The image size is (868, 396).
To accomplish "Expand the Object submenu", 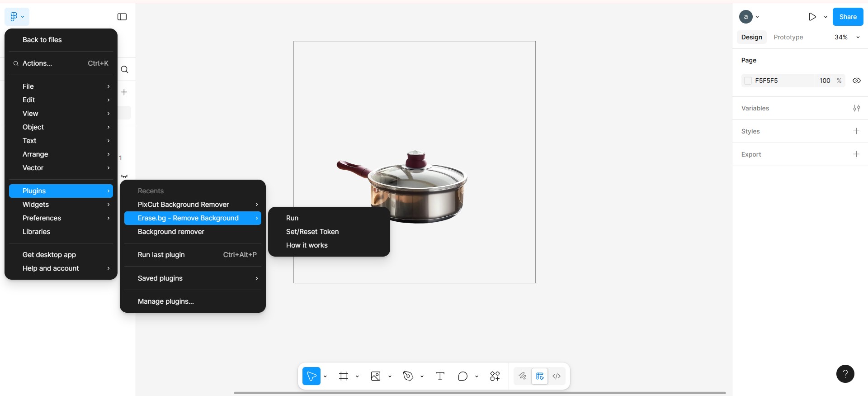I will click(61, 127).
